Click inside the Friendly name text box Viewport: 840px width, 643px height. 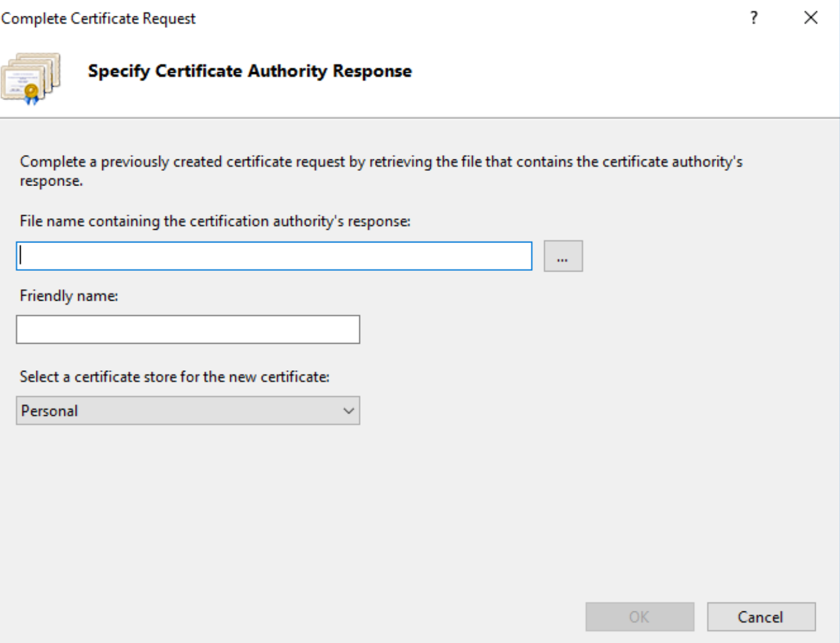[x=188, y=329]
